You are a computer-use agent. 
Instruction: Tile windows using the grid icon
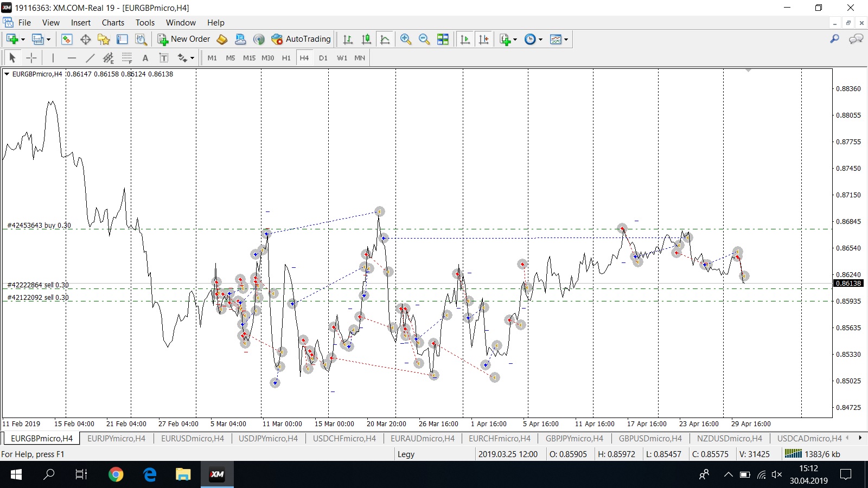[443, 39]
